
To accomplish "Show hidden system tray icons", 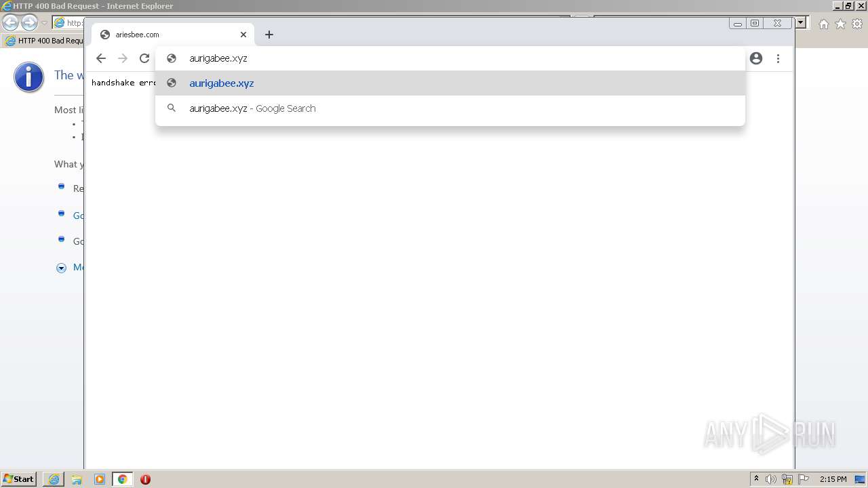I will (756, 479).
